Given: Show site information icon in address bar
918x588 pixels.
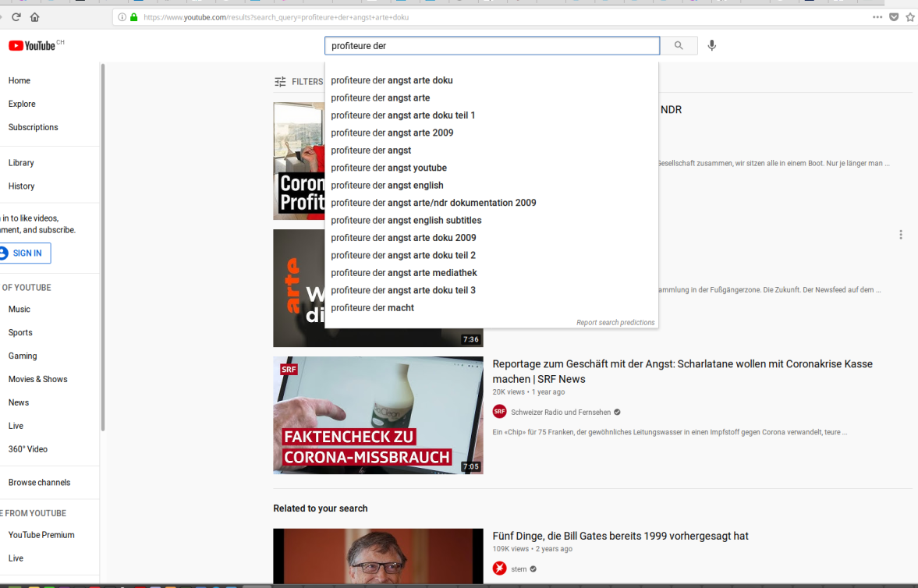Looking at the screenshot, I should pos(122,17).
